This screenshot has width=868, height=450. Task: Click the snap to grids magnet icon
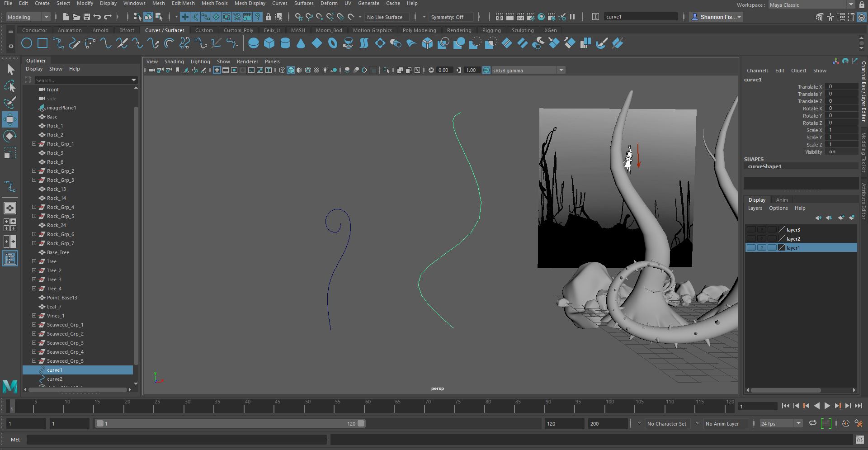coord(300,17)
